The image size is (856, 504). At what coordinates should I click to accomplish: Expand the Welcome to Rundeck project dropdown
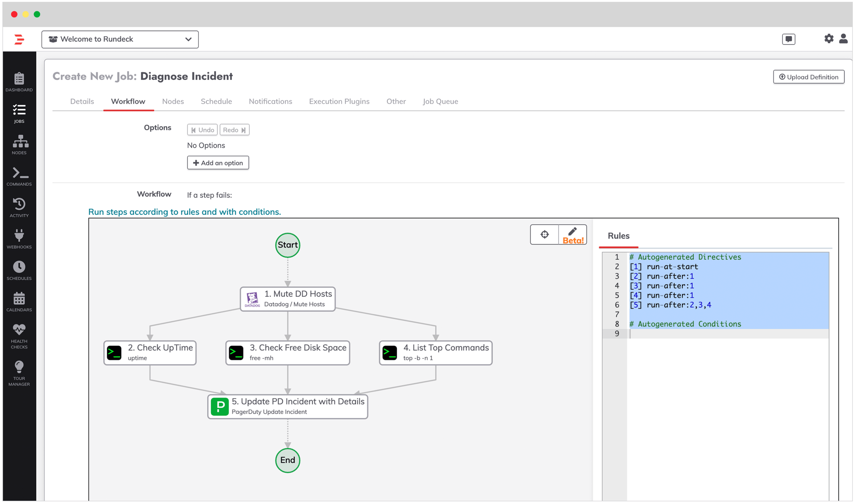120,39
